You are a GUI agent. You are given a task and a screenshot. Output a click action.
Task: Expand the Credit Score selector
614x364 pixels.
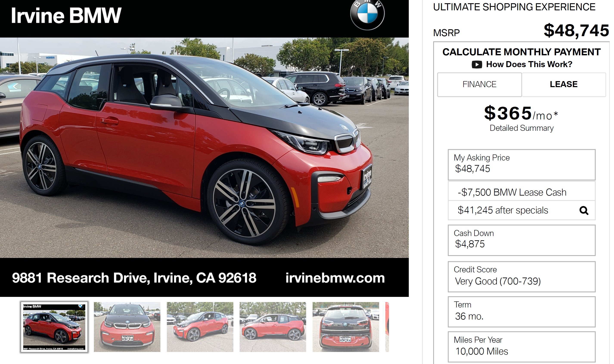(521, 277)
